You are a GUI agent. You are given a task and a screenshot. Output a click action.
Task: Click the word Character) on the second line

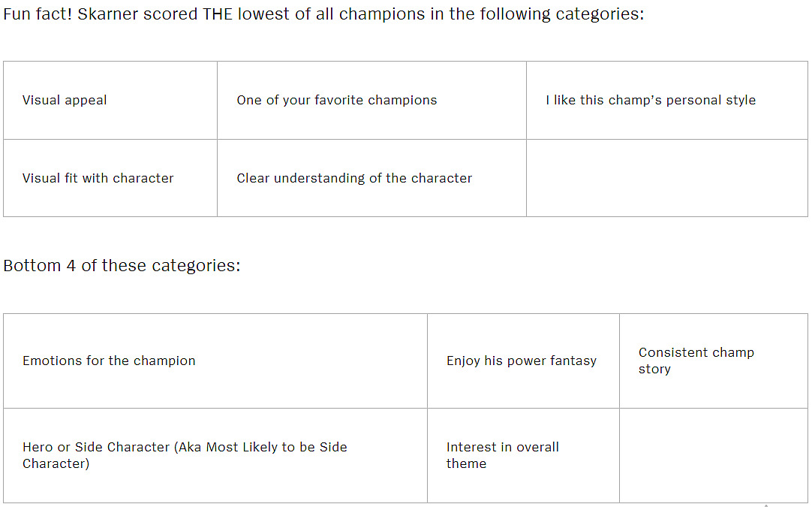[x=56, y=463]
